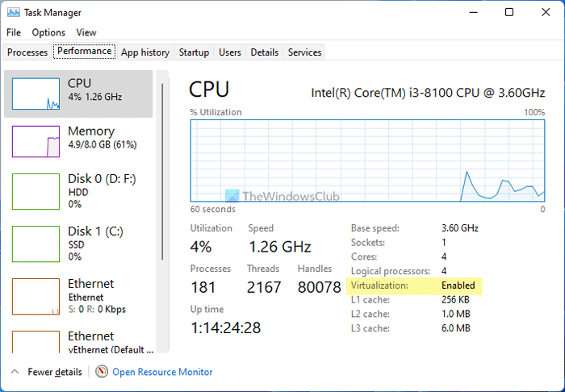This screenshot has height=392, width=565.
Task: Click the L1 cache 256 KB value
Action: tap(455, 299)
